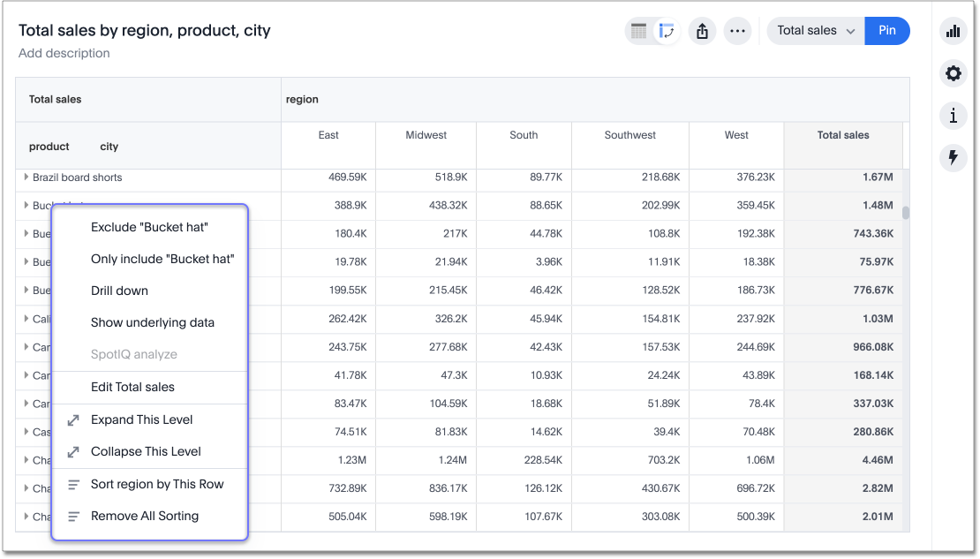The height and width of the screenshot is (559, 980).
Task: Expand the Brazil board shorts row
Action: [26, 178]
